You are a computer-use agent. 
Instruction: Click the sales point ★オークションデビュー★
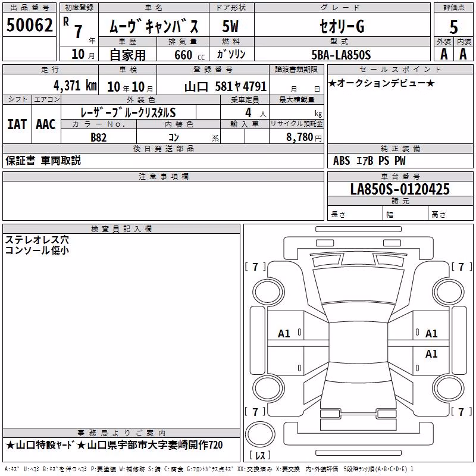(381, 83)
